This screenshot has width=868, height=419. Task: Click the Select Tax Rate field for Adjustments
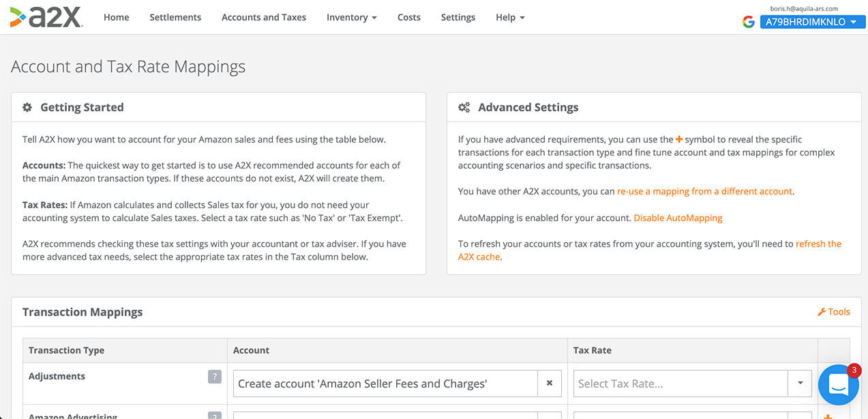point(680,384)
